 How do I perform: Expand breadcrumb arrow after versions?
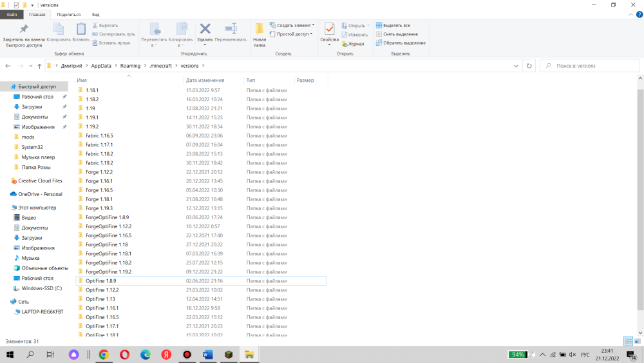[x=203, y=66]
